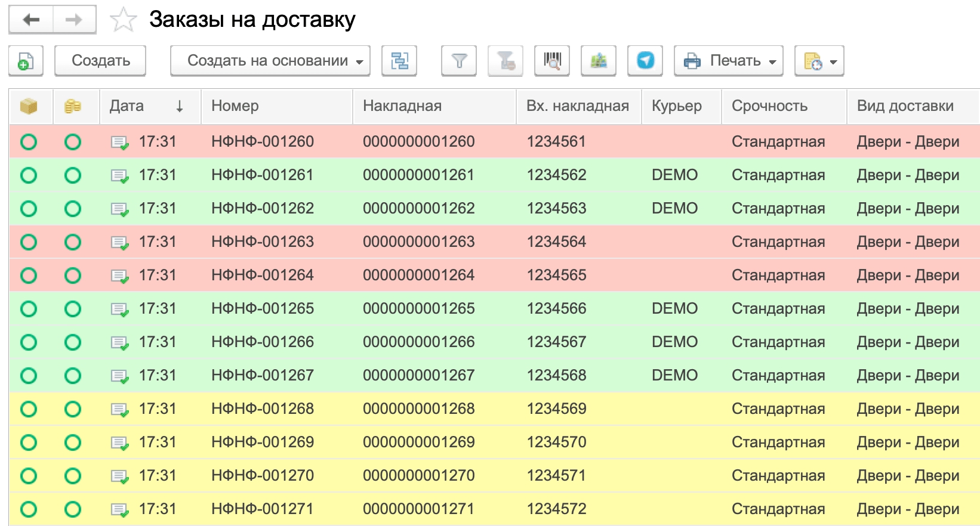Add page to favorites with star icon
980x526 pixels.
click(124, 20)
